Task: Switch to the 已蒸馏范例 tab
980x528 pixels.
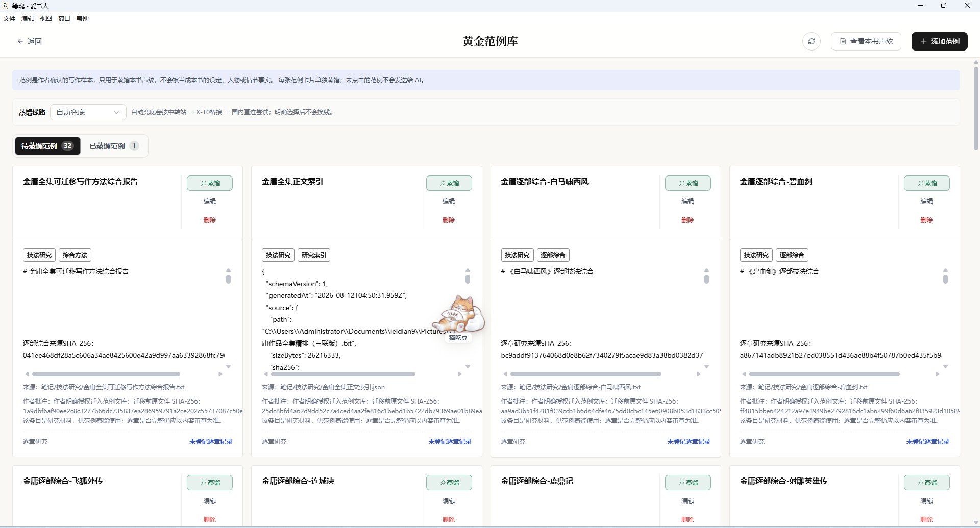Action: [x=114, y=146]
